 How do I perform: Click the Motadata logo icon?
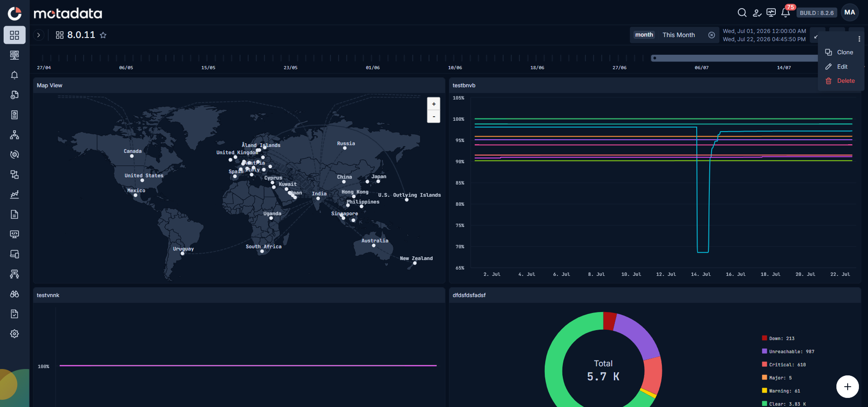[x=14, y=14]
